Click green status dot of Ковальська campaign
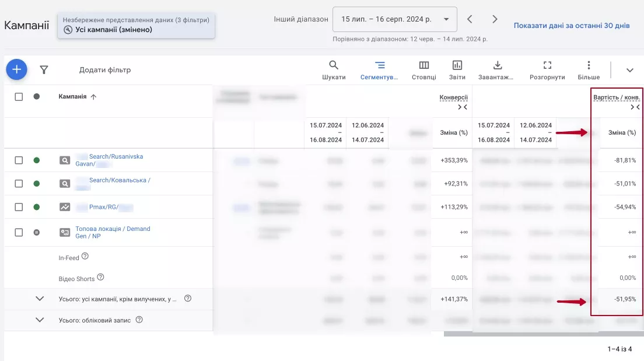The image size is (644, 361). tap(37, 184)
